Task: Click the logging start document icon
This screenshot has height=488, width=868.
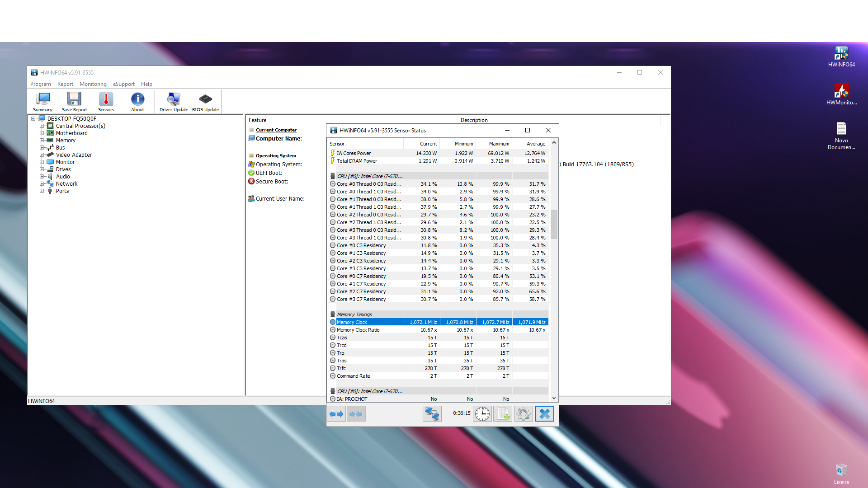Action: (x=503, y=414)
